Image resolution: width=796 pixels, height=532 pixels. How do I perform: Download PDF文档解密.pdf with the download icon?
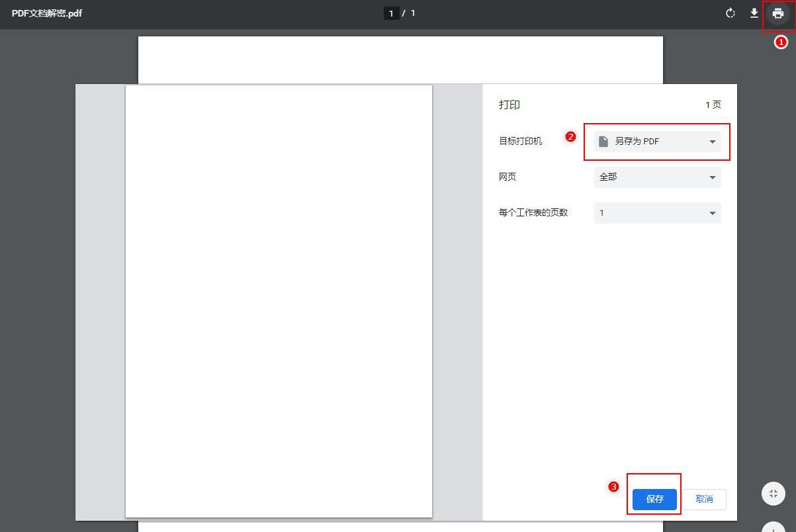tap(754, 13)
